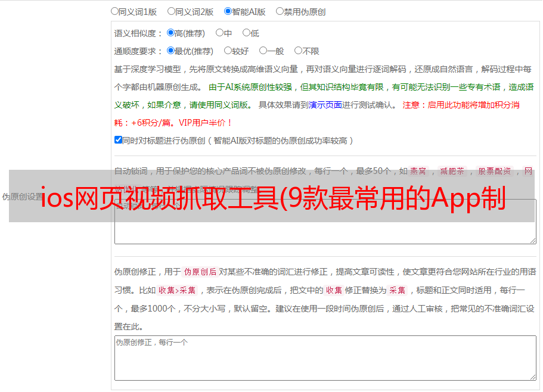Select the 同义词1版 radio option
This screenshot has height=392, width=543.
coord(114,11)
